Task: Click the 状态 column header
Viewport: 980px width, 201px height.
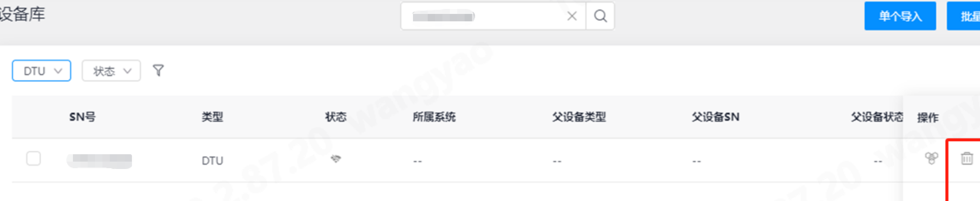Action: point(336,117)
